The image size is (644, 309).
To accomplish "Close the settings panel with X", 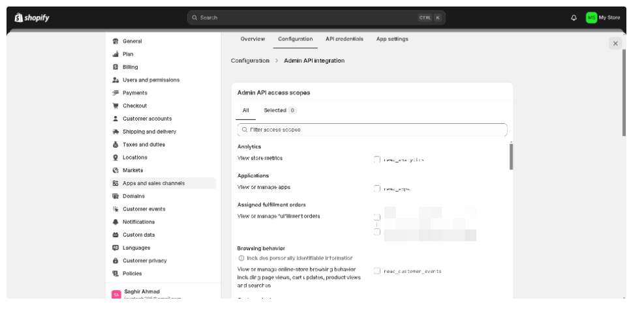I will click(615, 43).
